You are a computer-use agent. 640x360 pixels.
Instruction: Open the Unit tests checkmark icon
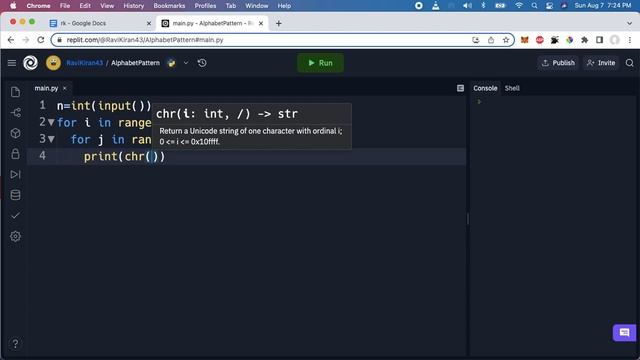click(16, 216)
